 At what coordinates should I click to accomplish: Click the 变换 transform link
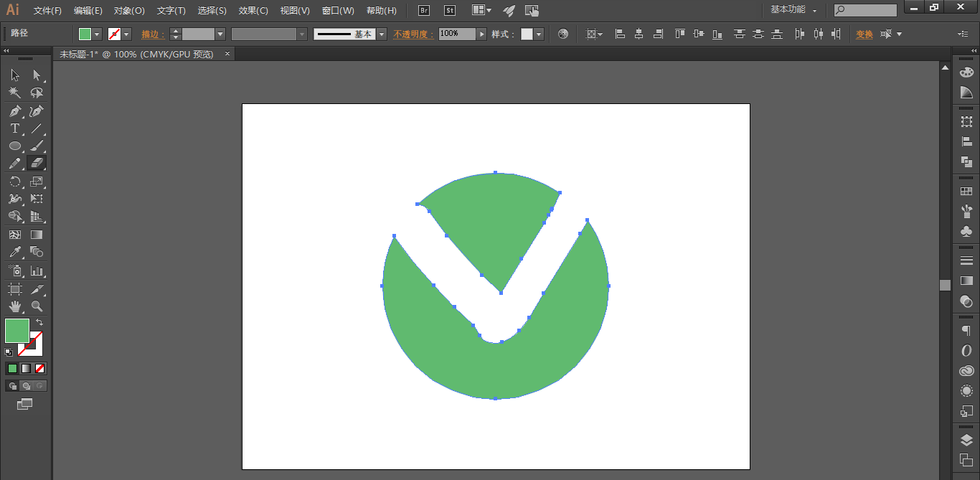tap(864, 34)
